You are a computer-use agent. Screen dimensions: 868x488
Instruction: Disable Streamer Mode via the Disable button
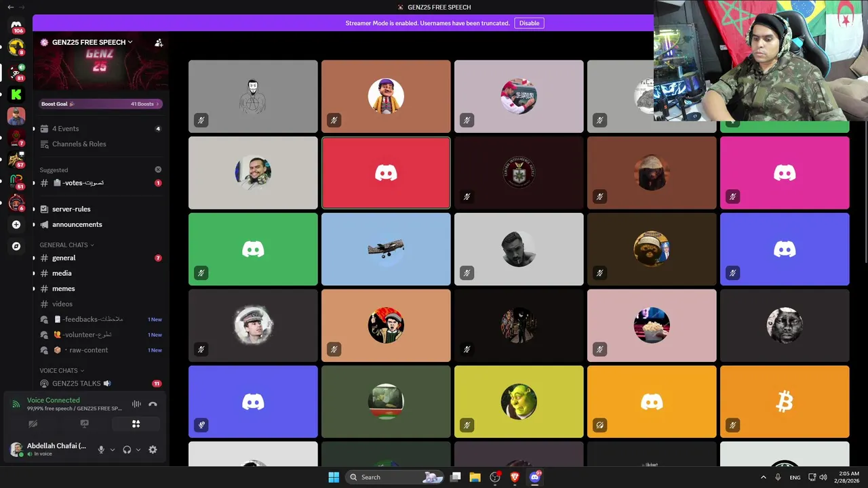coord(529,23)
